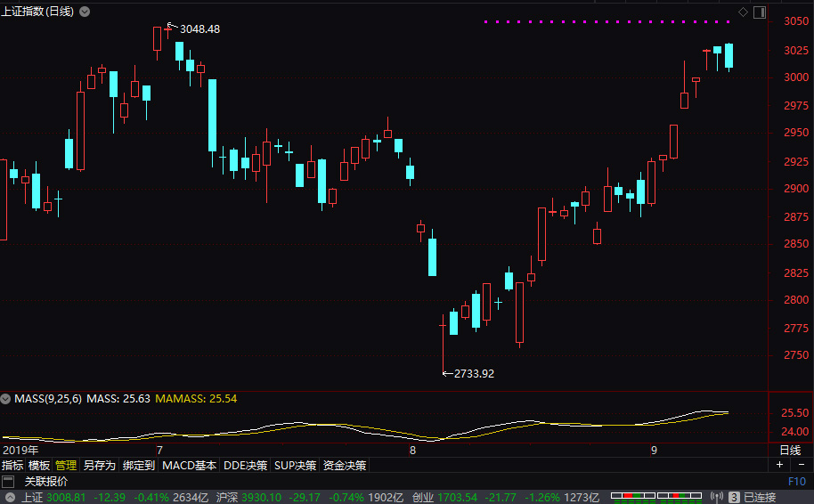The width and height of the screenshot is (814, 504).
Task: Click the magenta dotted resistance line
Action: tap(607, 21)
